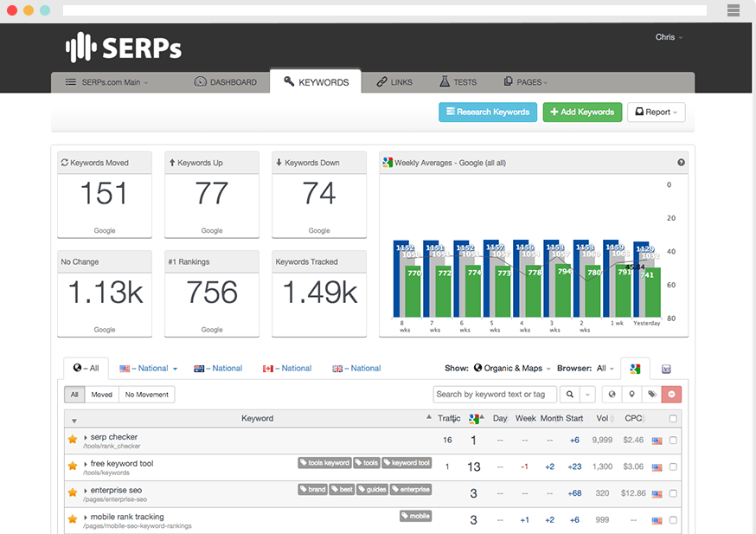Click the 'tools keyword' tag

(324, 463)
